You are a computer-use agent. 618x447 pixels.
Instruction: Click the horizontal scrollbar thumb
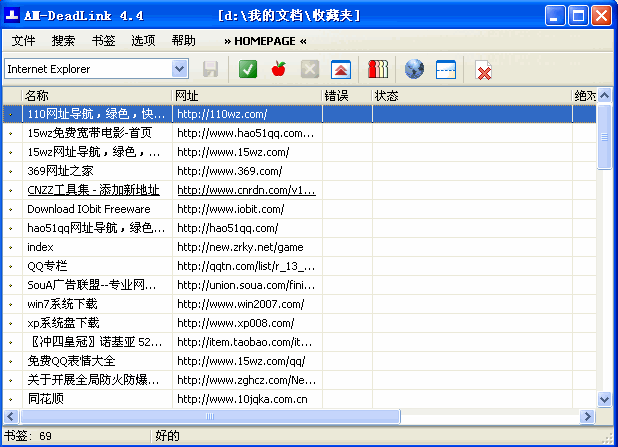(x=210, y=416)
